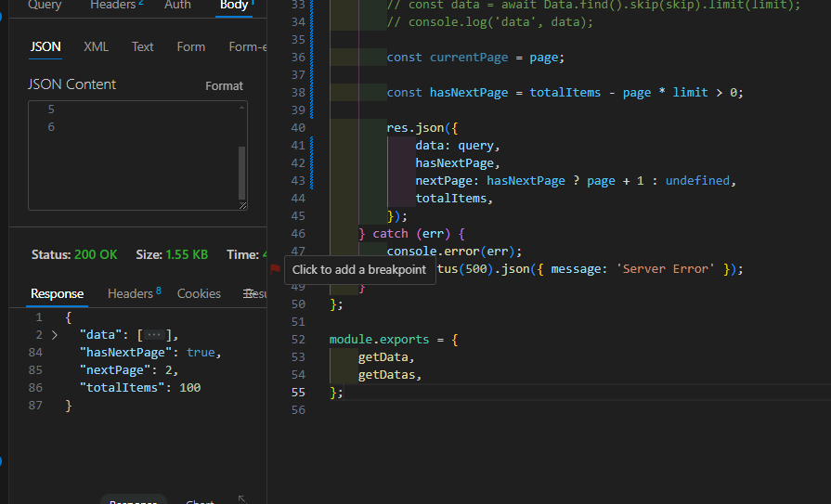Click the commented console.log line 34
The height and width of the screenshot is (504, 831).
[x=489, y=21]
